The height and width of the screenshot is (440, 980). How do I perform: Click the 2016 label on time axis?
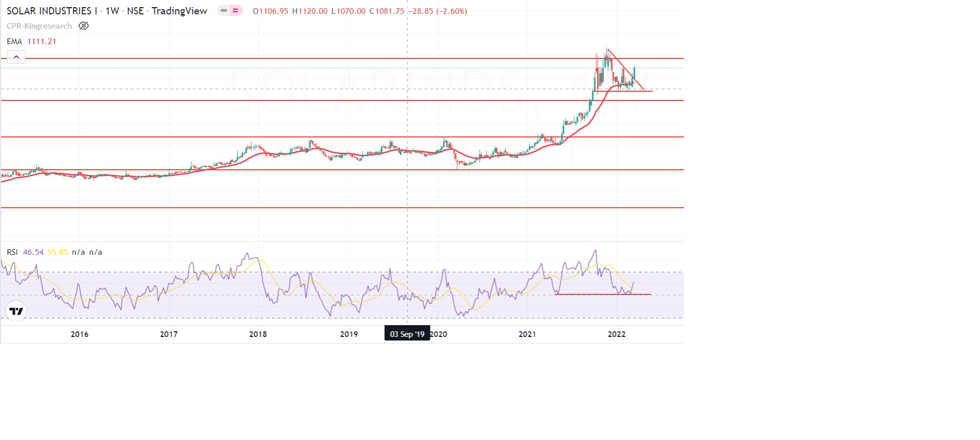[x=80, y=334]
